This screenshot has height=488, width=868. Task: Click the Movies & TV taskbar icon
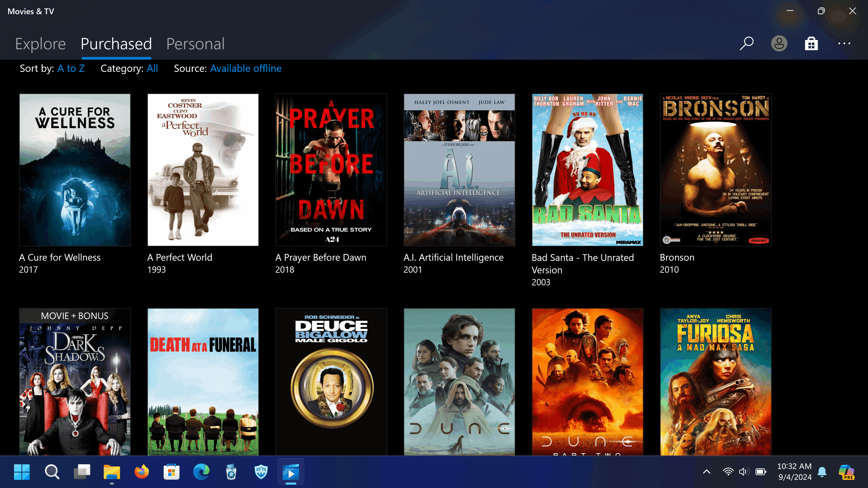(x=291, y=472)
